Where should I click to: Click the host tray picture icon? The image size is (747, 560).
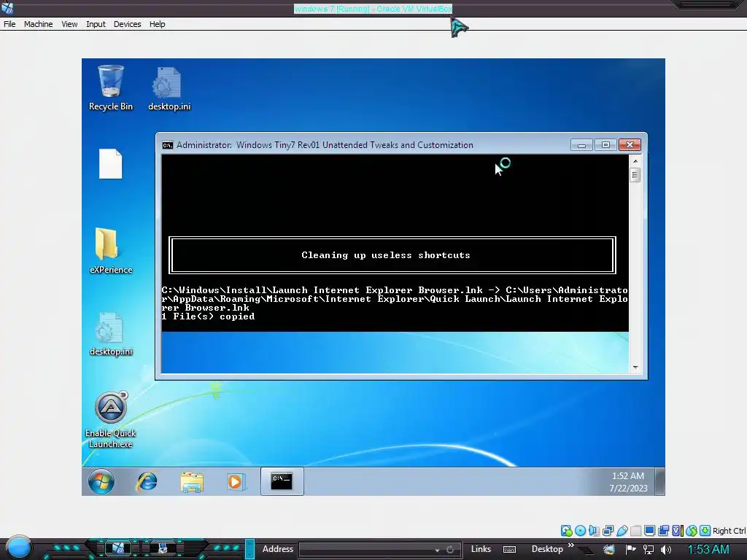[609, 550]
